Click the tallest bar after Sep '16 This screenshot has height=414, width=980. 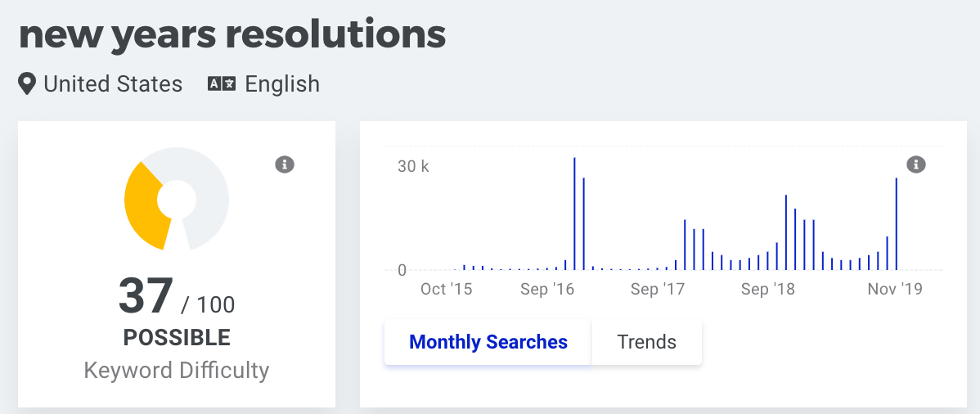(574, 214)
